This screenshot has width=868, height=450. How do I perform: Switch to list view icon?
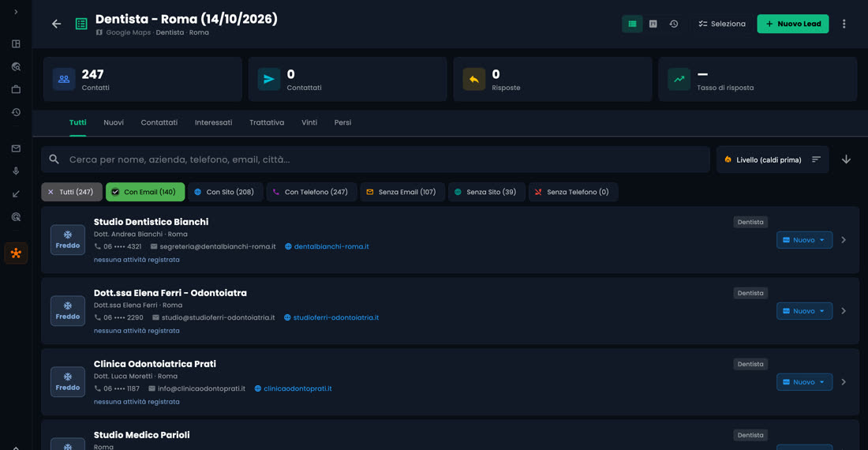pyautogui.click(x=632, y=24)
